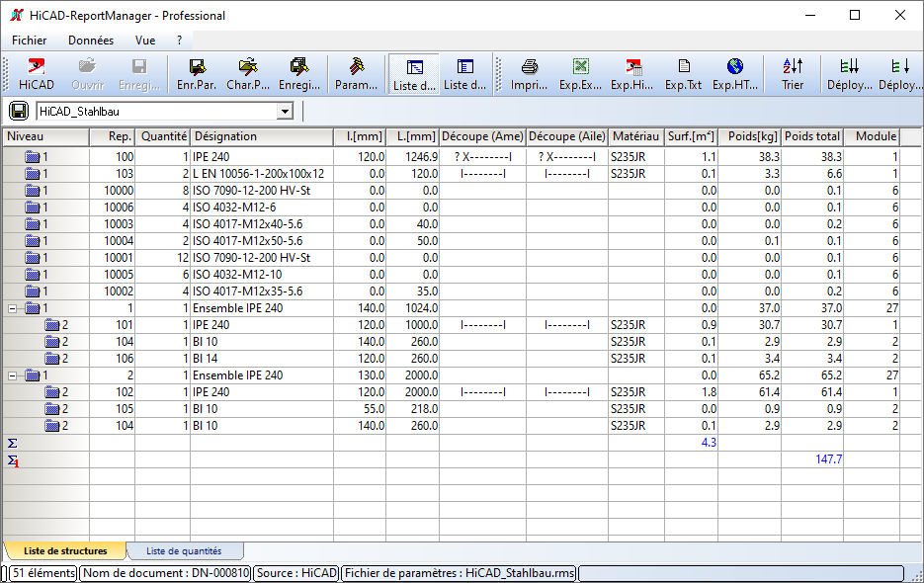Collapse the Ensemble IPE 240 row with Rep. 2

(13, 375)
